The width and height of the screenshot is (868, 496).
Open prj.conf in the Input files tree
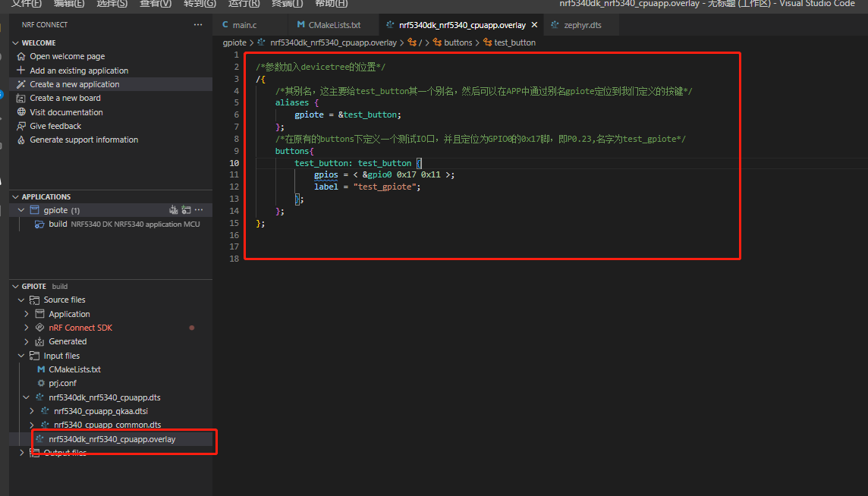click(62, 383)
